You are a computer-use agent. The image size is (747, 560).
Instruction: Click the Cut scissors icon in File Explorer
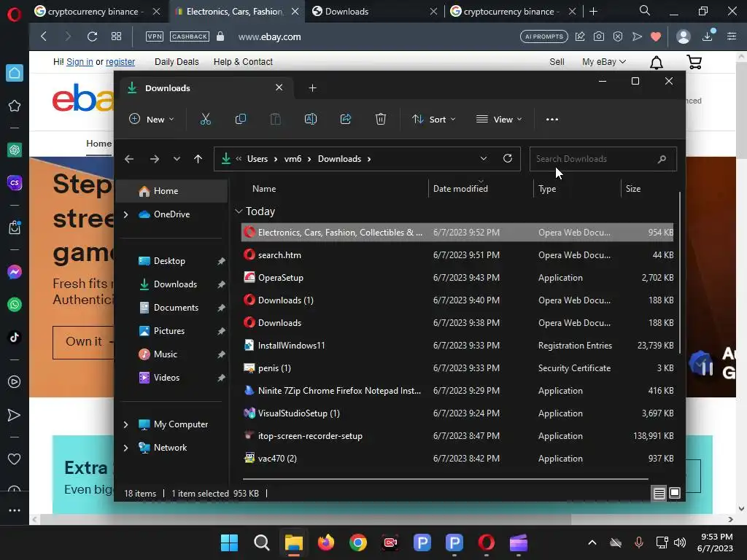pos(205,119)
